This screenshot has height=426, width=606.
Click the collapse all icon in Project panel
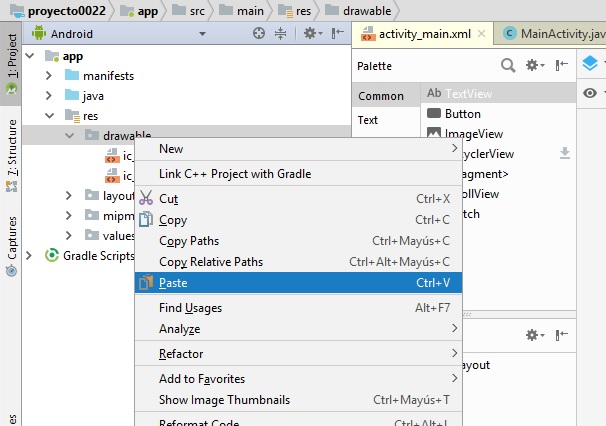pos(281,33)
